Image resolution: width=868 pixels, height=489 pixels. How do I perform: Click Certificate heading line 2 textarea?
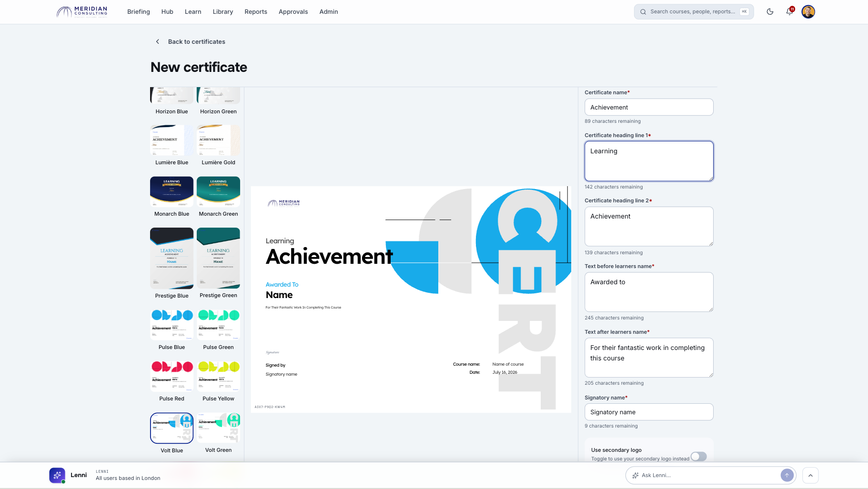tap(649, 227)
